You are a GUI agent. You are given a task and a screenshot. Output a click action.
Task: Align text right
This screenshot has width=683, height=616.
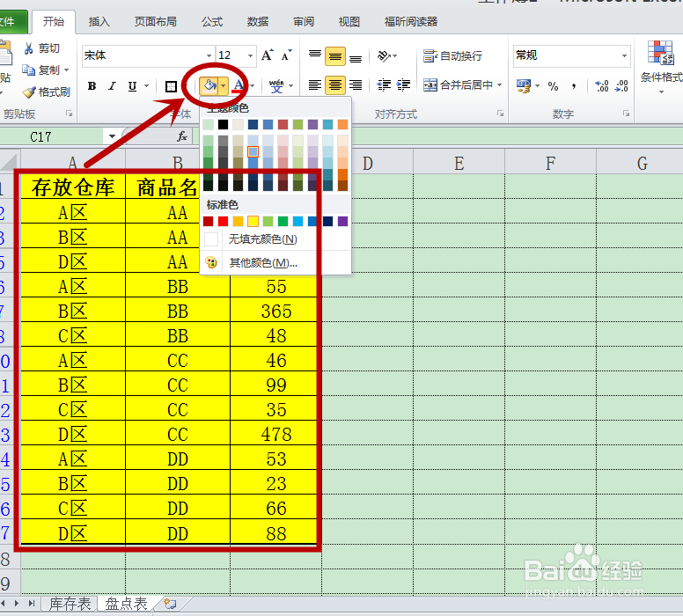(356, 85)
